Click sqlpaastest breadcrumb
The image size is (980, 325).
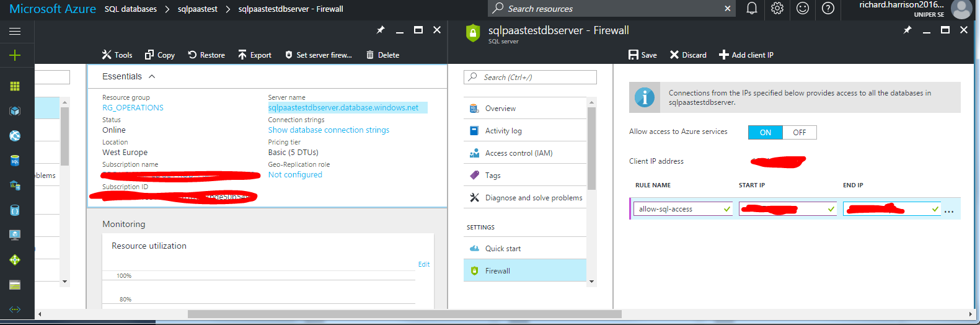pos(198,9)
